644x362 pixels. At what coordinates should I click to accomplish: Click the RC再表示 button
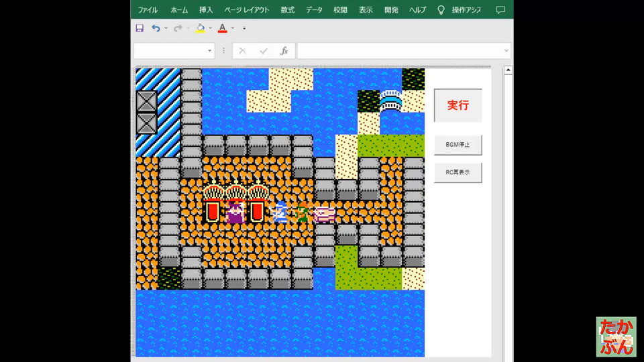tap(458, 172)
